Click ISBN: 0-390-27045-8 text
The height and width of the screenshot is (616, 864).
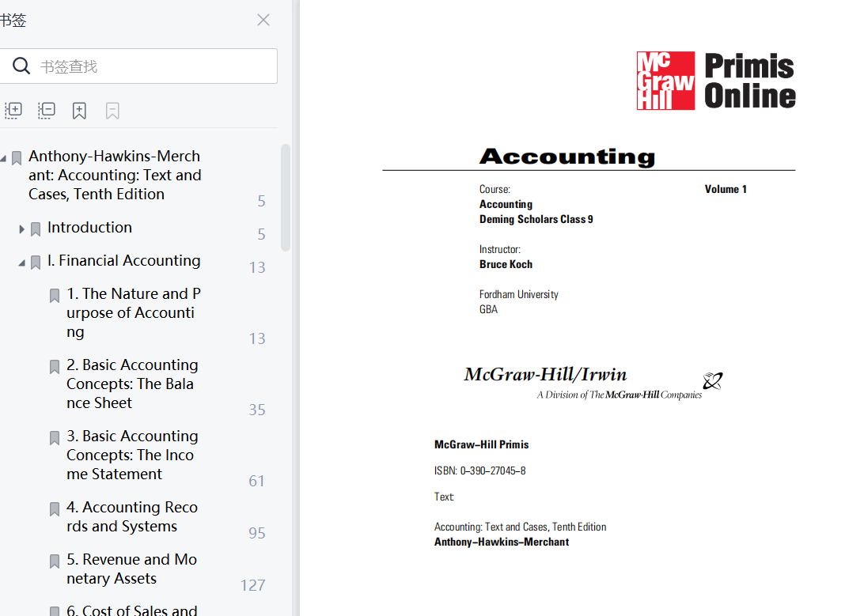pos(480,471)
